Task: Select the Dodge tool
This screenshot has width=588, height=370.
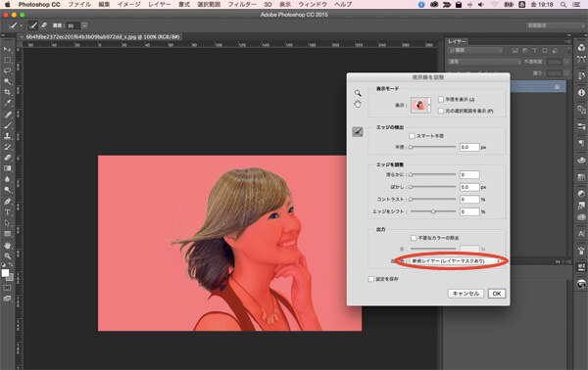Action: pos(7,190)
